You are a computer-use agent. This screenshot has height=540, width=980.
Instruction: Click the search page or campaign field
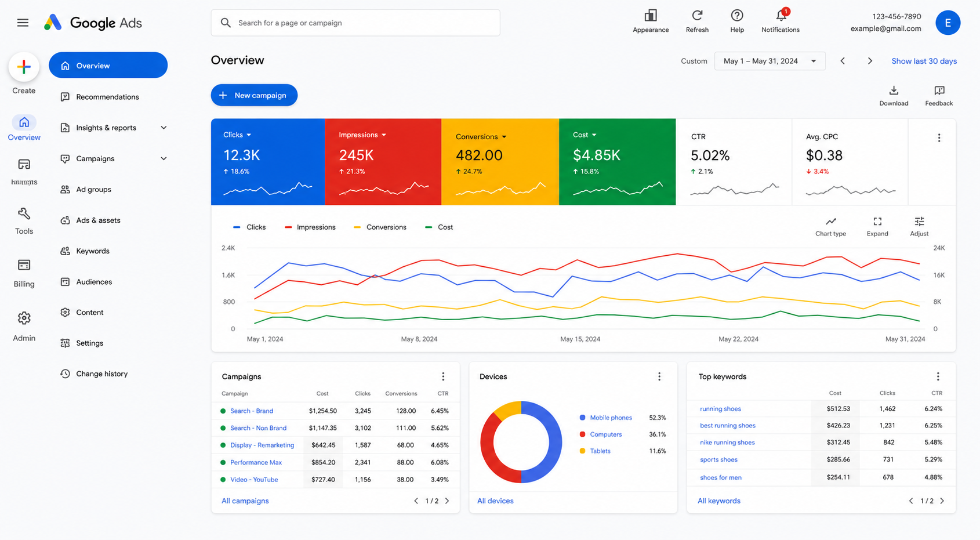point(355,23)
